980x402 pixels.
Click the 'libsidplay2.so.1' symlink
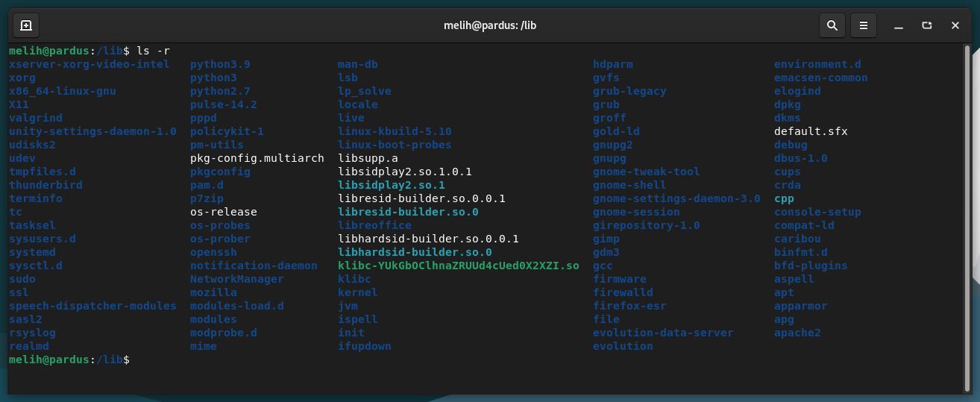(392, 185)
